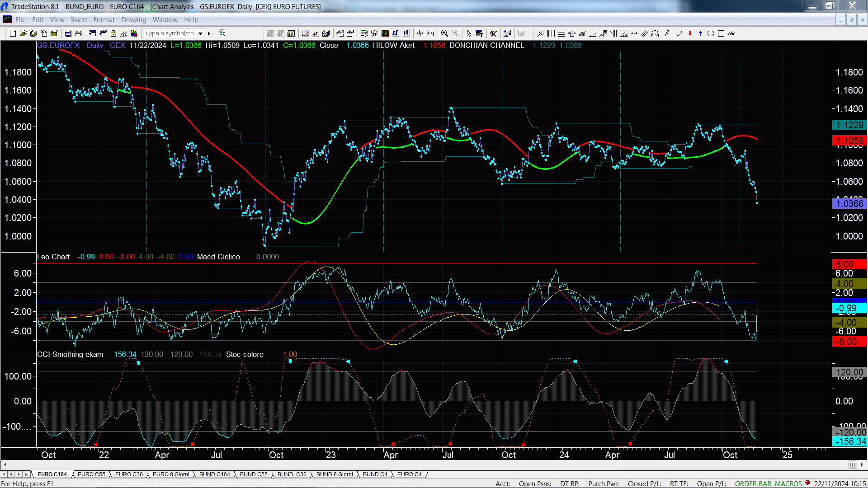Create a new document with the New icon
Screen dimensions: 868x488
point(13,33)
